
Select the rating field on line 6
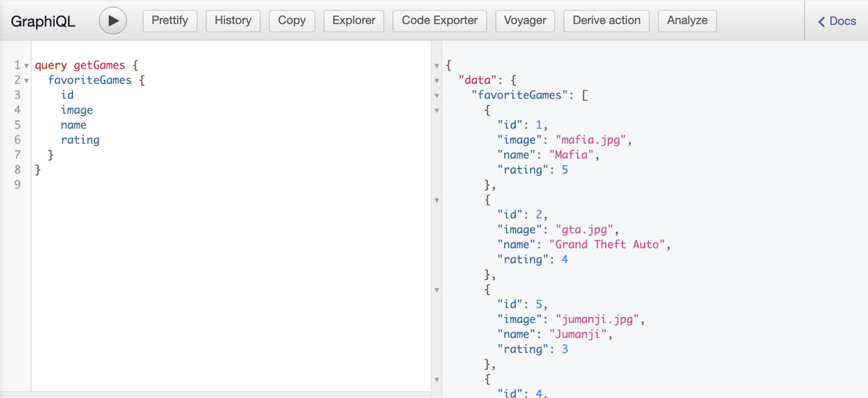click(x=80, y=140)
